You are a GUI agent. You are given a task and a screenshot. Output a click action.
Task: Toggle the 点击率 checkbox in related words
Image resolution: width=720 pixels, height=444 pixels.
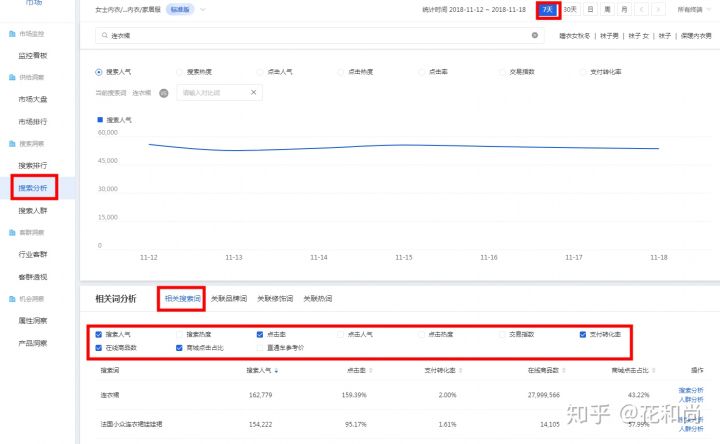260,334
